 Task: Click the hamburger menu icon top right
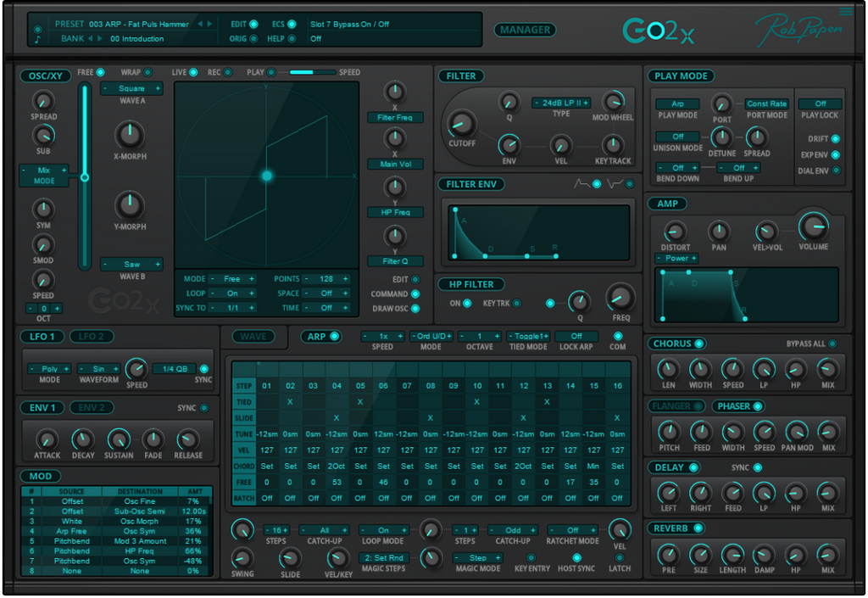pos(846,12)
